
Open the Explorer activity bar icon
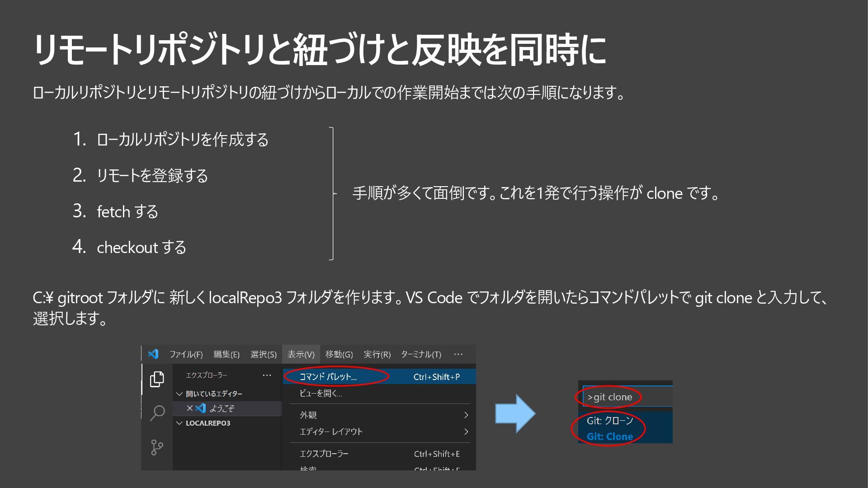tap(157, 379)
